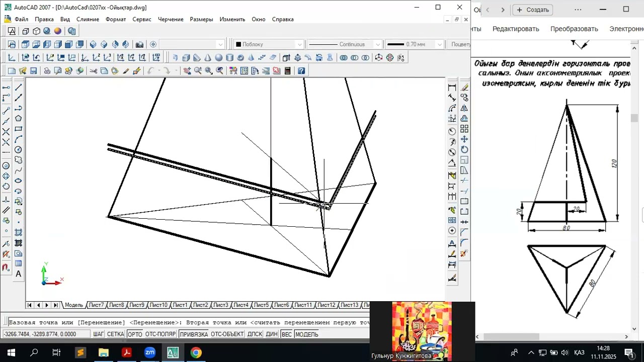
Task: Toggle ПРИВЯЗКА object snap
Action: click(x=194, y=334)
